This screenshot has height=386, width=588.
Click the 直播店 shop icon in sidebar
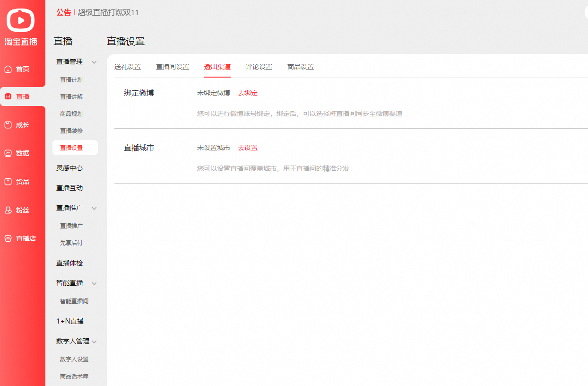click(x=8, y=238)
